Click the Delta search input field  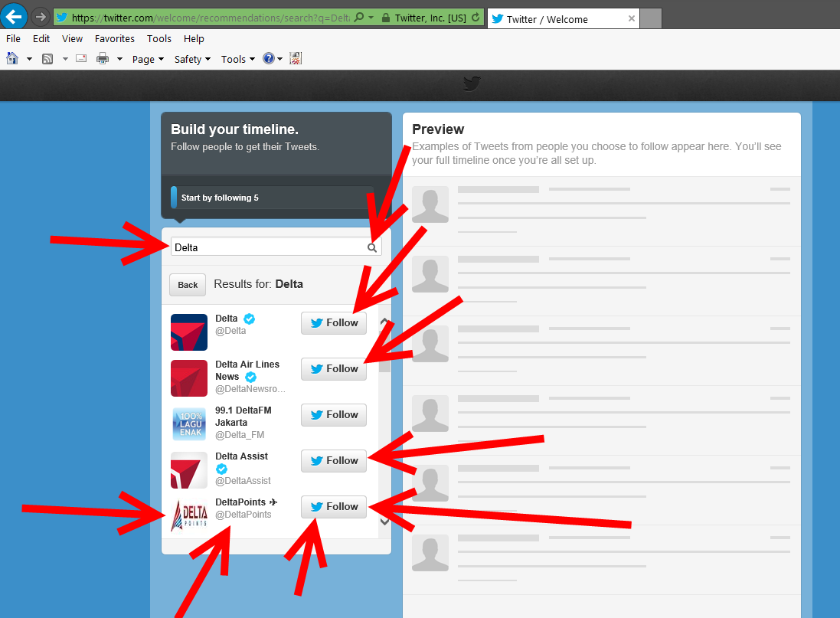coord(268,247)
